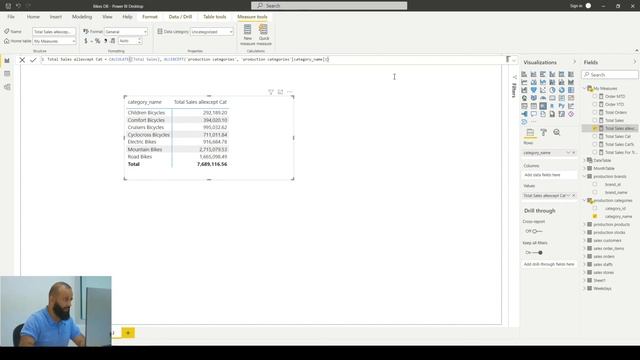Viewport: 640px width, 360px height.
Task: Check the Total Sales Cat measure
Action: coord(595,136)
